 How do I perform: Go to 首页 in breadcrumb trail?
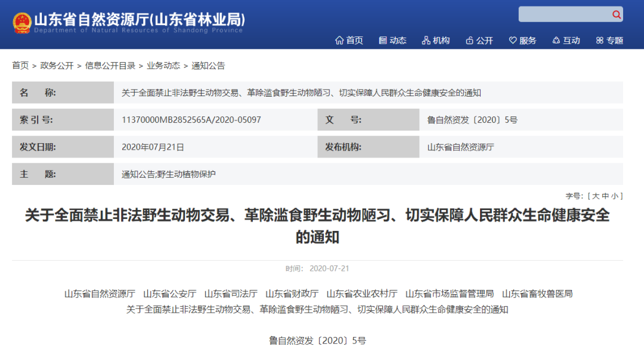pos(20,66)
